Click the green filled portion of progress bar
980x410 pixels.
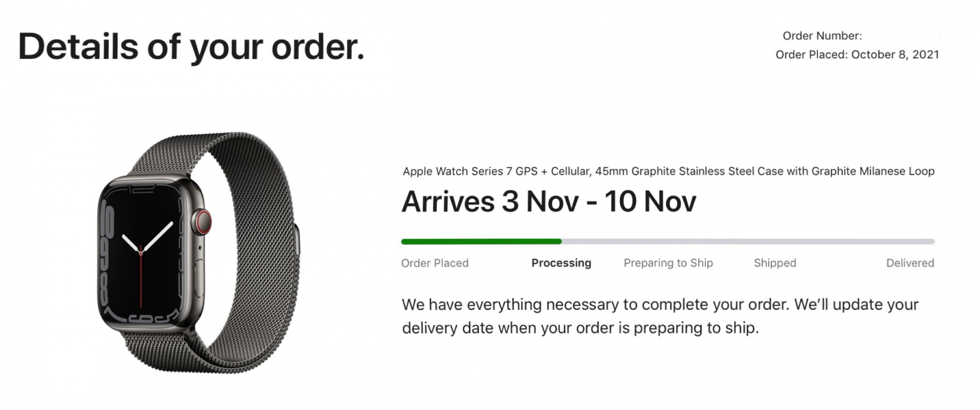coord(481,241)
